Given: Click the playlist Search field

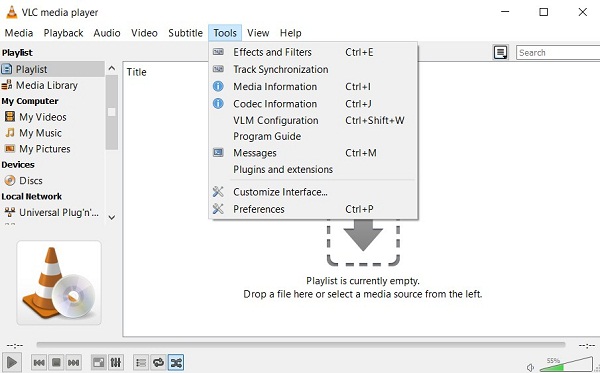Looking at the screenshot, I should (x=558, y=53).
